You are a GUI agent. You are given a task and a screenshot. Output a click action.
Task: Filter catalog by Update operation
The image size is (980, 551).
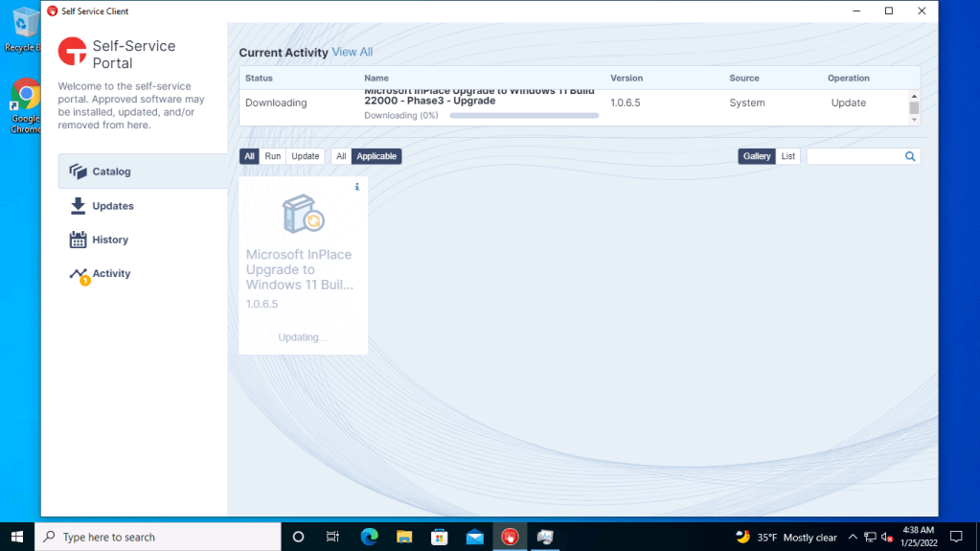pos(305,156)
